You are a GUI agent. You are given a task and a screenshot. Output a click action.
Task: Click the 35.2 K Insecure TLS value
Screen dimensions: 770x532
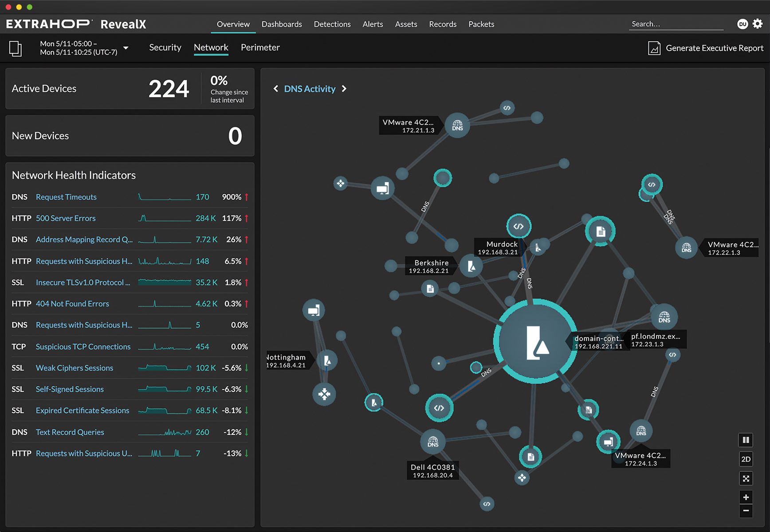pyautogui.click(x=206, y=282)
